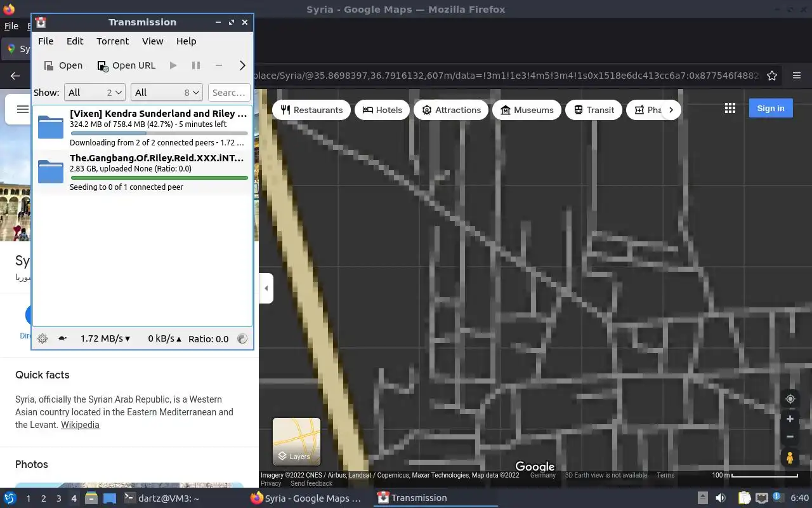Go back with Firefox back arrow
812x508 pixels.
click(15, 76)
